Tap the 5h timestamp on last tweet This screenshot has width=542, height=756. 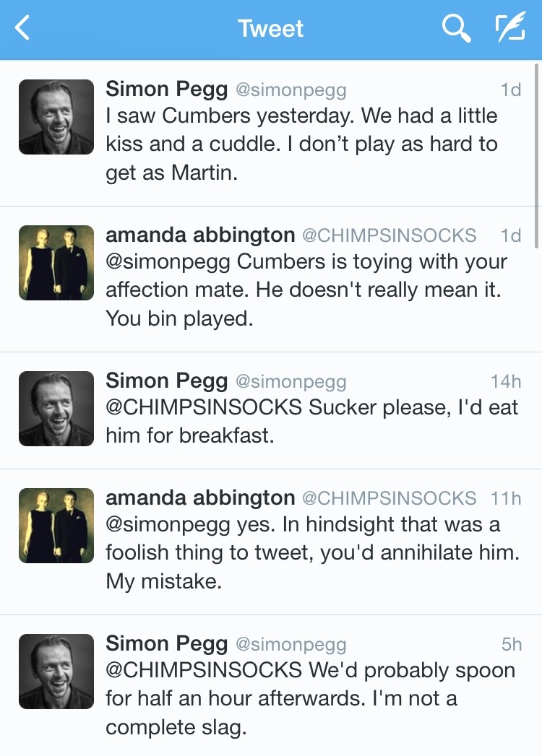tap(511, 644)
